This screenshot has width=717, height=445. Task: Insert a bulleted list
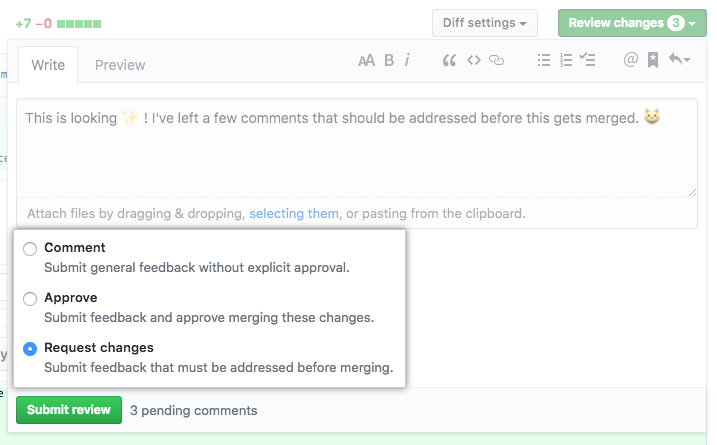tap(544, 61)
